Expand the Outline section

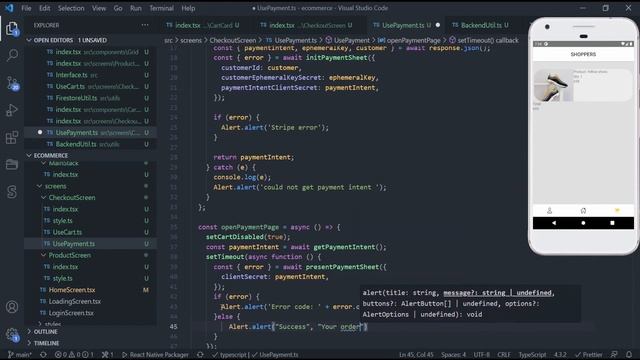(29, 332)
